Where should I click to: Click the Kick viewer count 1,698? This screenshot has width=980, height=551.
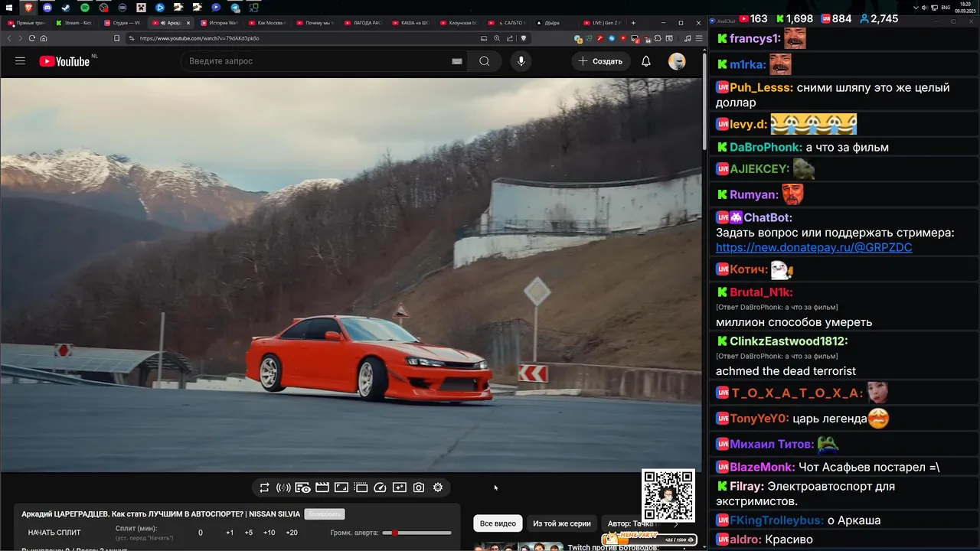click(x=794, y=18)
